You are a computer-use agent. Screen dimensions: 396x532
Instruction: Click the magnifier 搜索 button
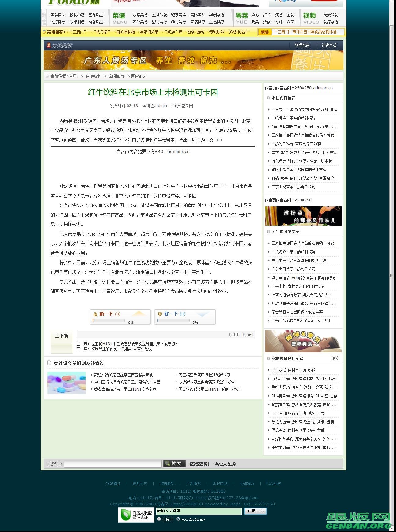[174, 463]
